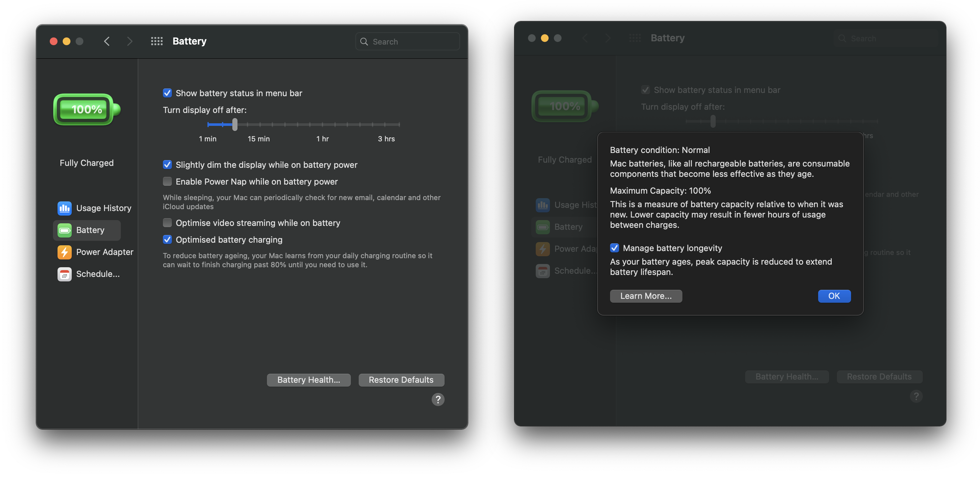Click the magnifier icon in the search field
This screenshot has height=477, width=980.
coord(364,41)
